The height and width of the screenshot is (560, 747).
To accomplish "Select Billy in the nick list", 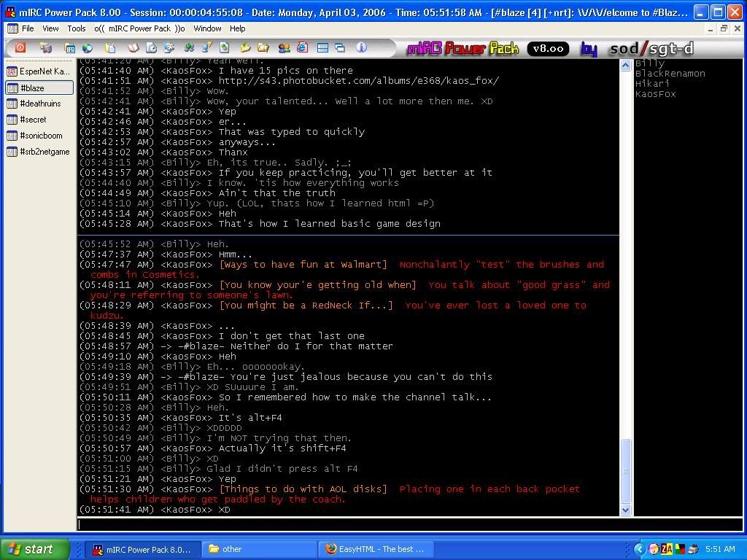I will click(x=650, y=63).
